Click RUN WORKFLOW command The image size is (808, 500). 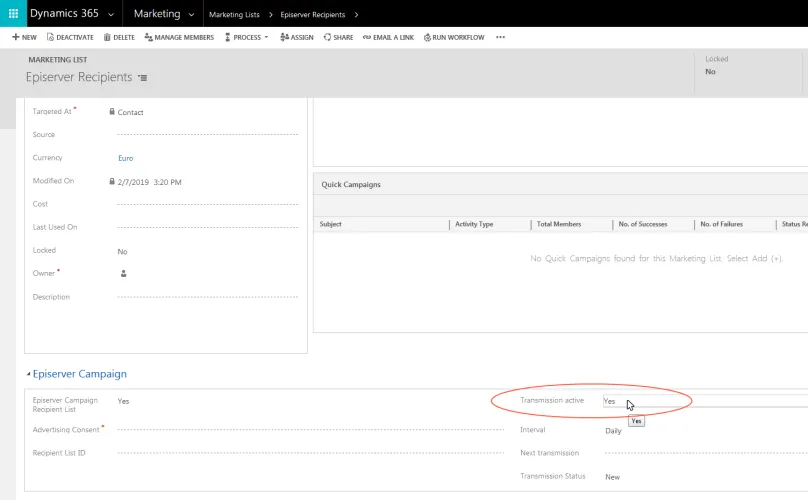point(454,37)
